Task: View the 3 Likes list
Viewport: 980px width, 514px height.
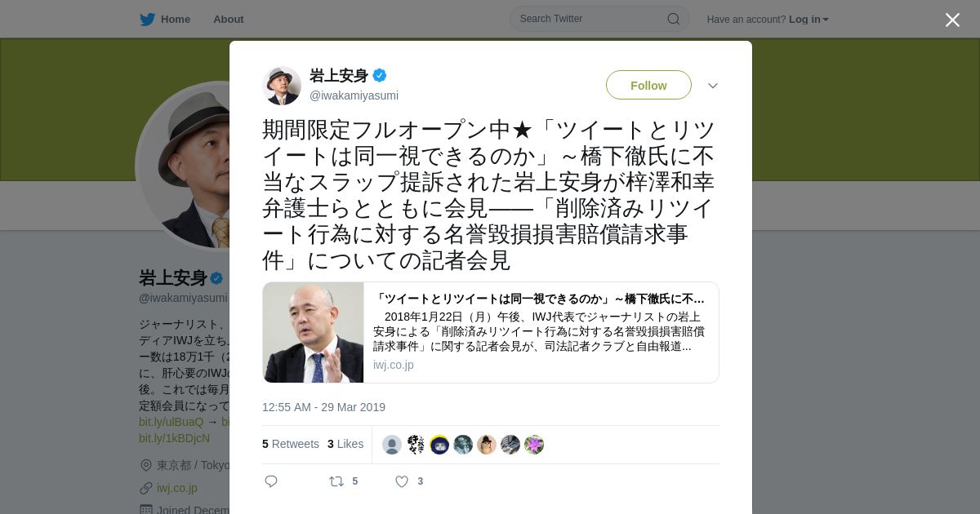Action: (x=345, y=444)
